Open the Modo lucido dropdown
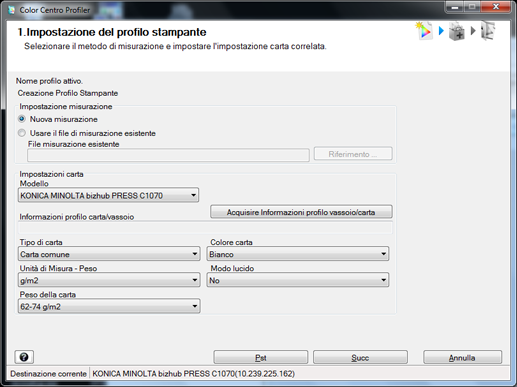The width and height of the screenshot is (517, 387). click(298, 280)
